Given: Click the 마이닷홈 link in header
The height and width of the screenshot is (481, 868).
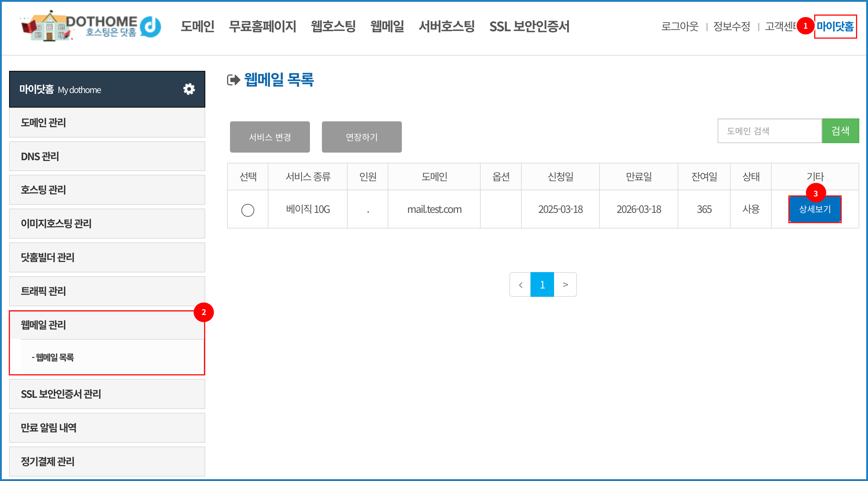Looking at the screenshot, I should point(835,27).
